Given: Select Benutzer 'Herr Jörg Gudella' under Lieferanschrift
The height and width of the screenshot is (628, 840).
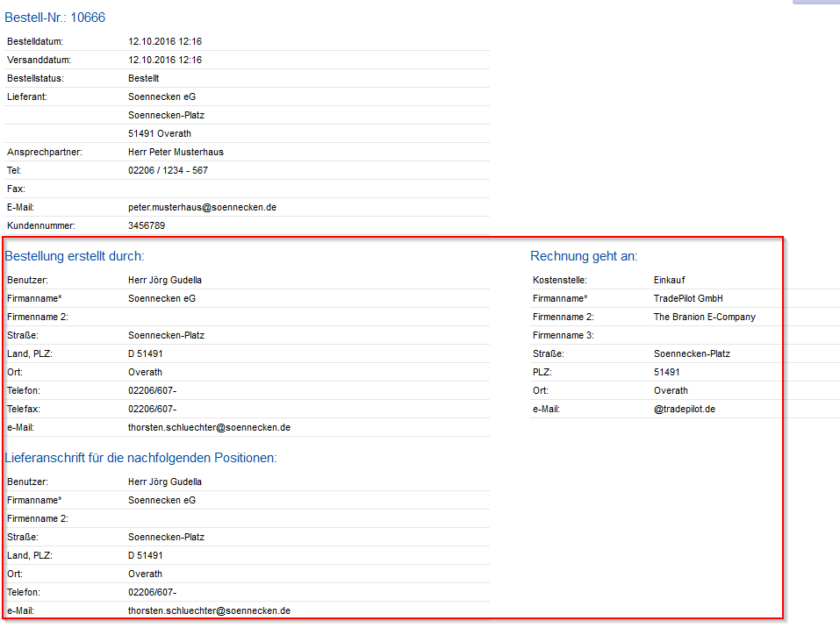Looking at the screenshot, I should tap(165, 482).
